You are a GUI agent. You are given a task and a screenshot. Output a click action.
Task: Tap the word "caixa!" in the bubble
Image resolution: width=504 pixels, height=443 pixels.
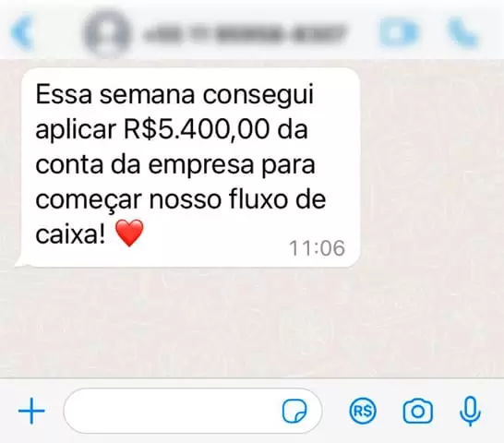[x=70, y=234]
